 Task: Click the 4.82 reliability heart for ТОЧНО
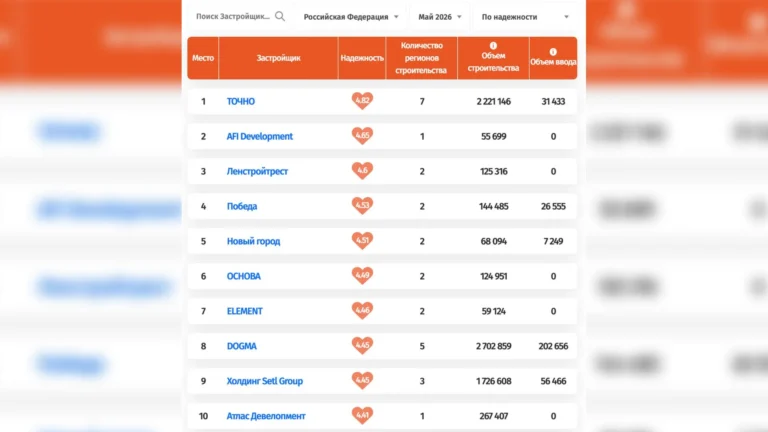click(362, 101)
